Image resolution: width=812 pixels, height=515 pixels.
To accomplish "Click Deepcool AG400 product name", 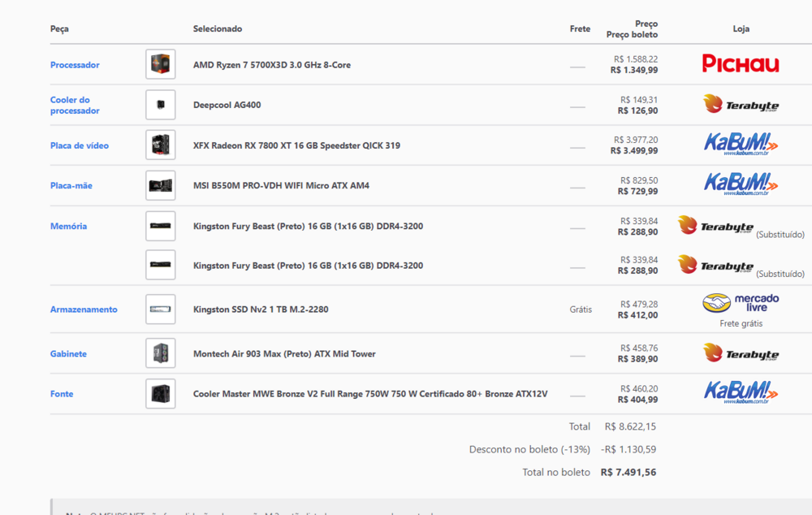I will tap(227, 105).
